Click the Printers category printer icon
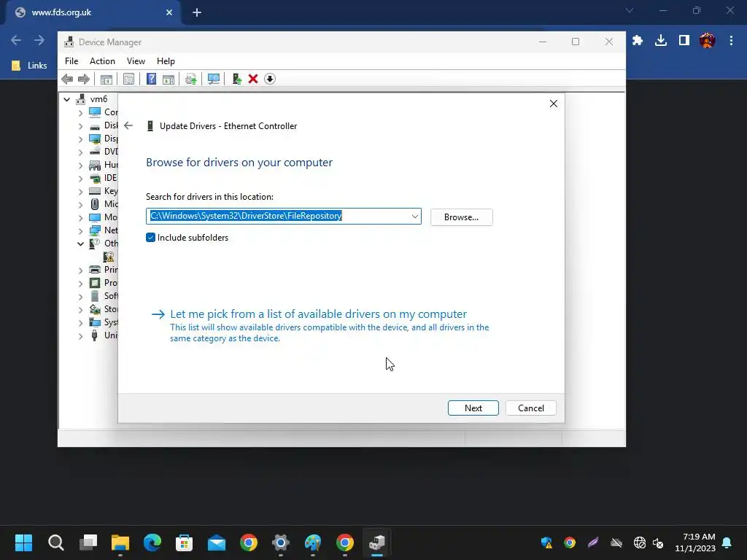The image size is (747, 560). 95,270
